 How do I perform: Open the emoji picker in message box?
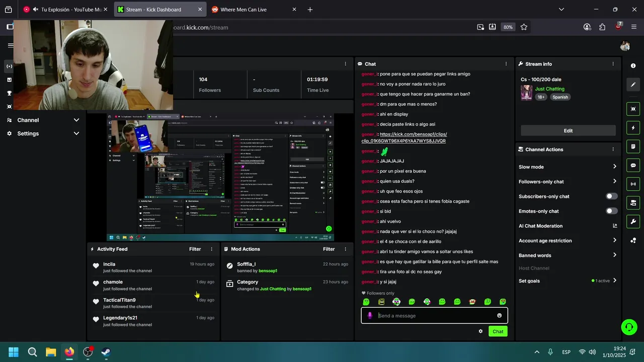pyautogui.click(x=499, y=316)
